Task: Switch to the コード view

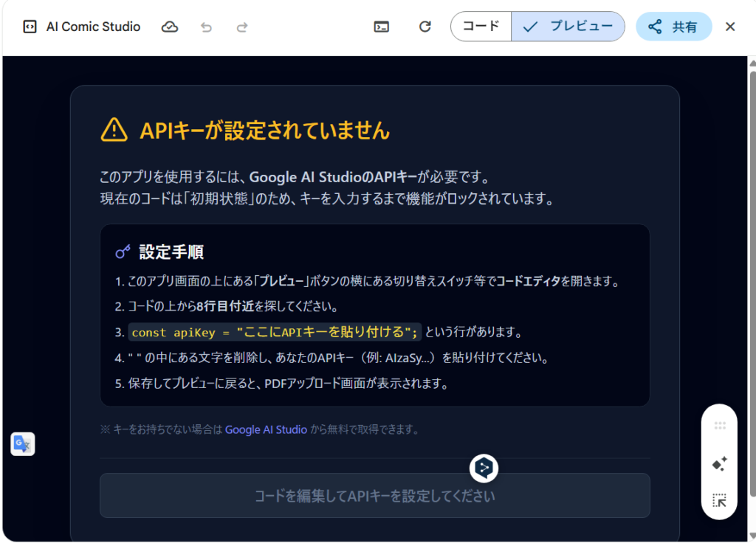Action: point(481,27)
